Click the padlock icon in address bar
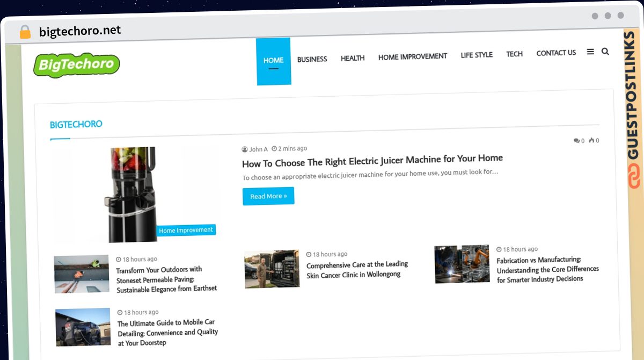Image resolution: width=644 pixels, height=360 pixels. click(25, 32)
